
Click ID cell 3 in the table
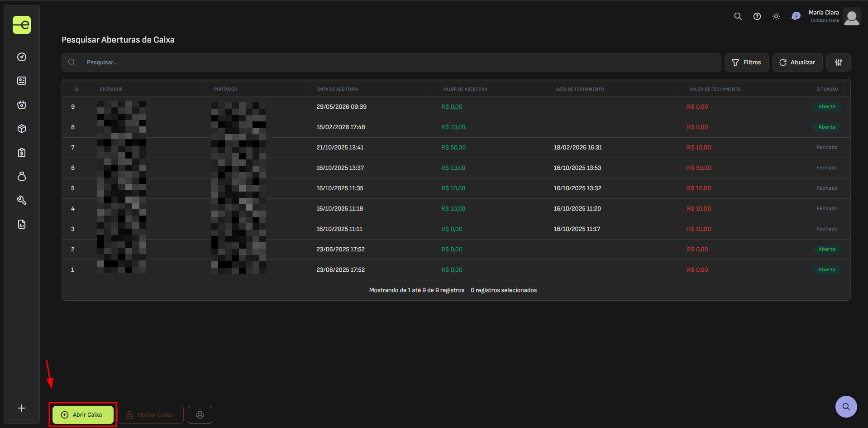point(73,229)
